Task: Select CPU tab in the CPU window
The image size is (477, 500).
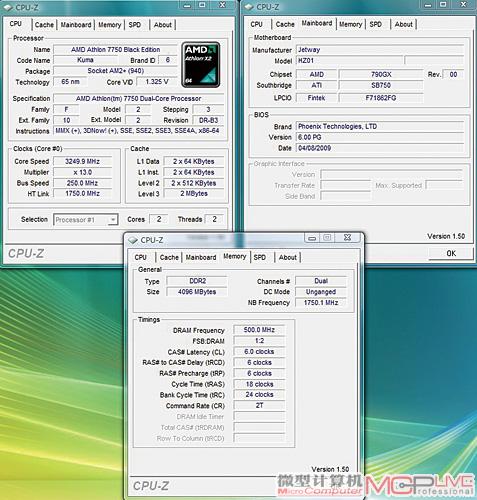Action: (16, 24)
